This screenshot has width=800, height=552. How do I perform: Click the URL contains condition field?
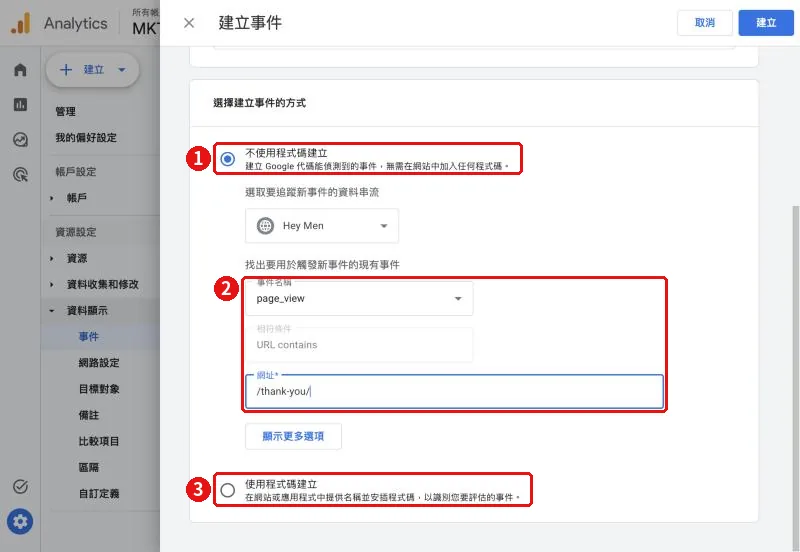359,344
